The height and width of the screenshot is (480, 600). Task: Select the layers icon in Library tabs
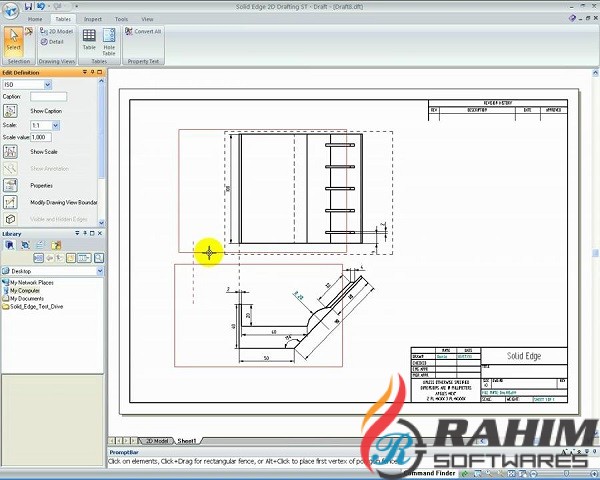40,245
